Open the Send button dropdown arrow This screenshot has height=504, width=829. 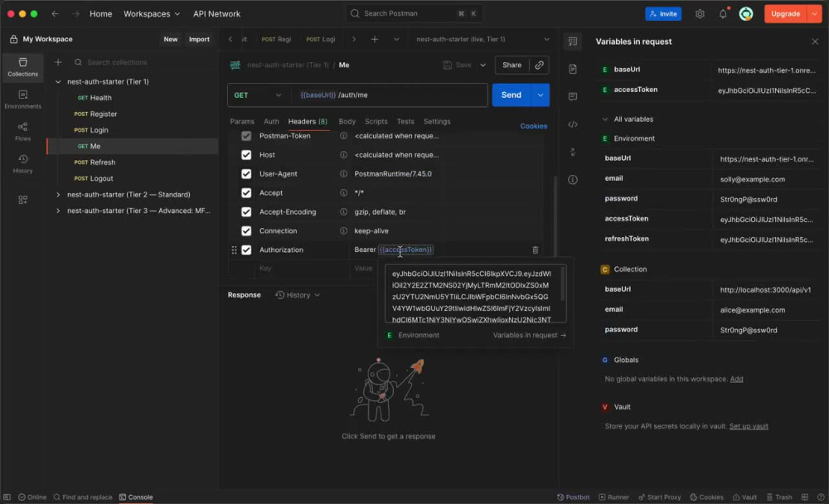coord(541,95)
